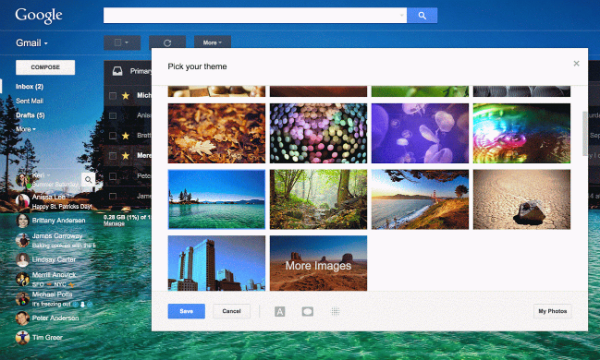Open chat with James Carroway
This screenshot has width=600, height=360.
point(55,240)
